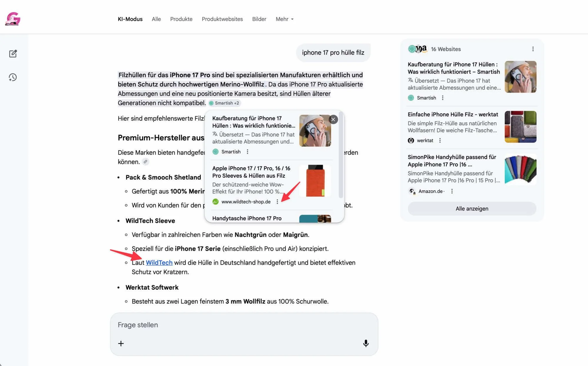Click the link chip icon after können
588x366 pixels.
(x=146, y=162)
